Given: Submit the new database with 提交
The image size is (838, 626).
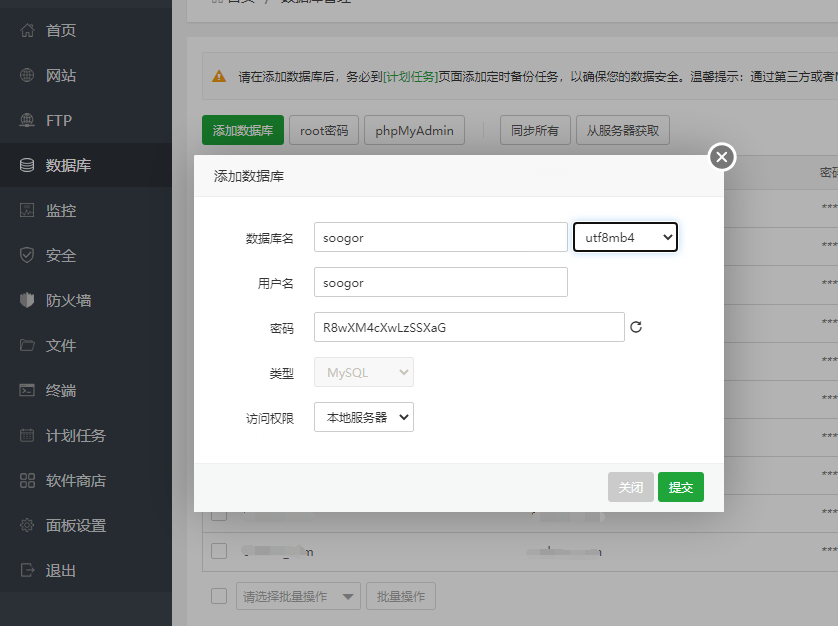Looking at the screenshot, I should point(680,487).
